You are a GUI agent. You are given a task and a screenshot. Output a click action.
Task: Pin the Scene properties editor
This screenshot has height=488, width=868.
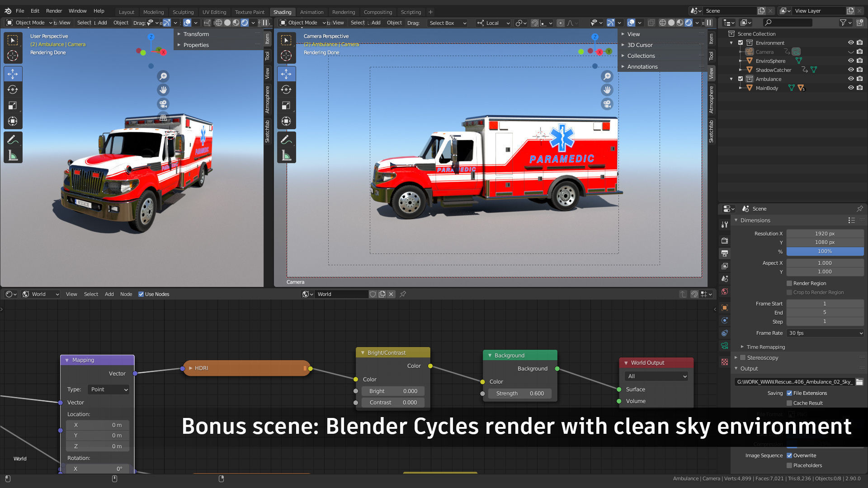[x=859, y=209]
